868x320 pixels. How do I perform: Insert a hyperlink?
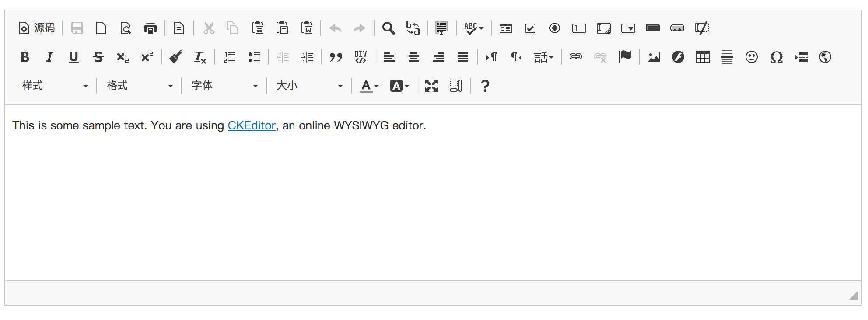(x=576, y=57)
